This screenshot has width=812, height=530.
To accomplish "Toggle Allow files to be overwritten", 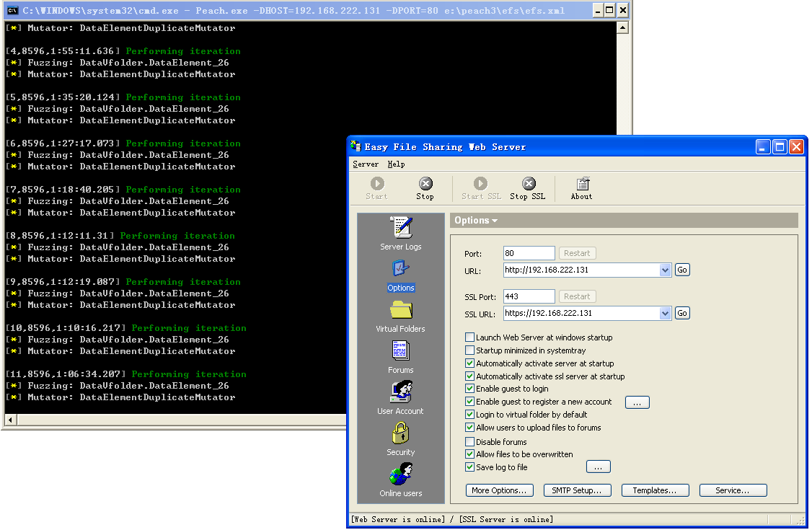I will click(469, 454).
